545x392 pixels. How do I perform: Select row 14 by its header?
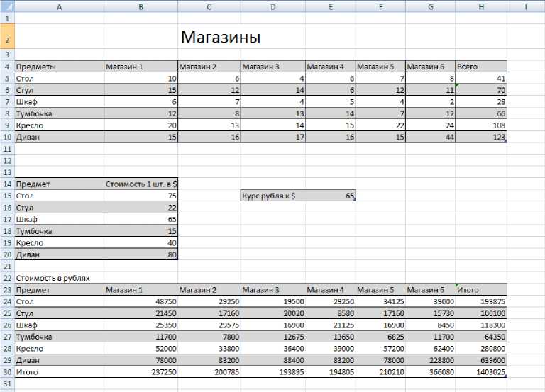pos(6,183)
